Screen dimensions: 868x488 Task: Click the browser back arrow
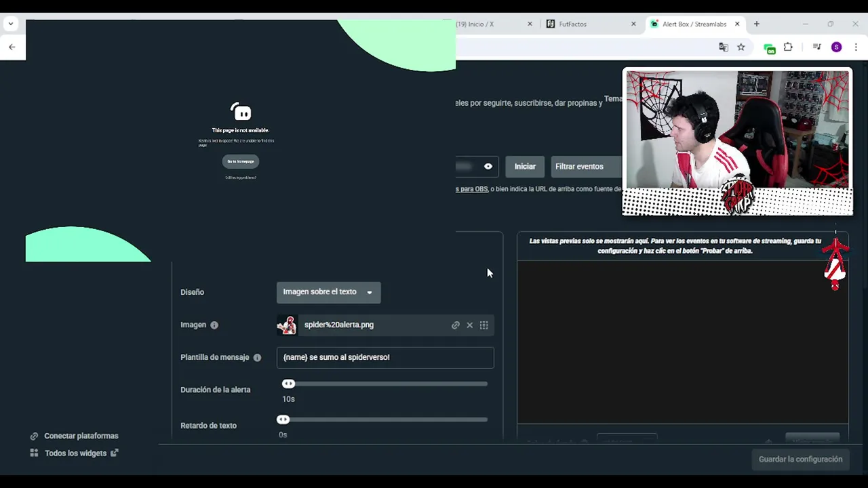tap(12, 47)
